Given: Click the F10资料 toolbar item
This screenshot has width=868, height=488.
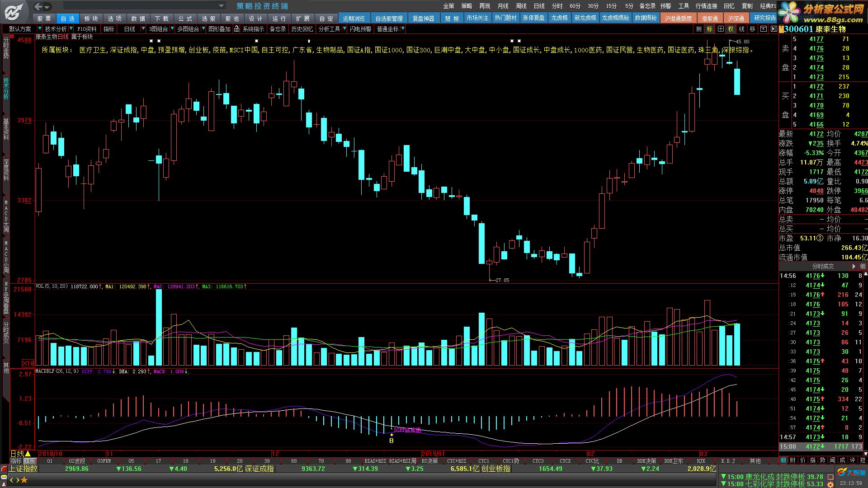Looking at the screenshot, I should [x=87, y=29].
